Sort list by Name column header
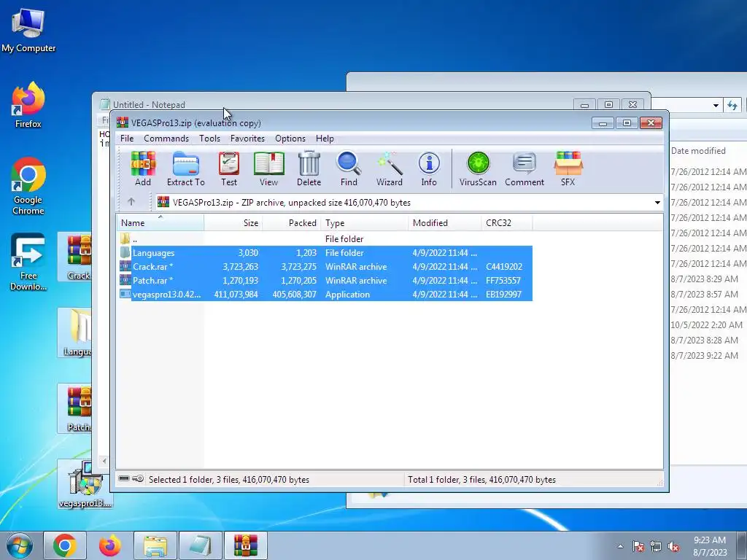Screen dimensions: 747x560 (x=160, y=223)
